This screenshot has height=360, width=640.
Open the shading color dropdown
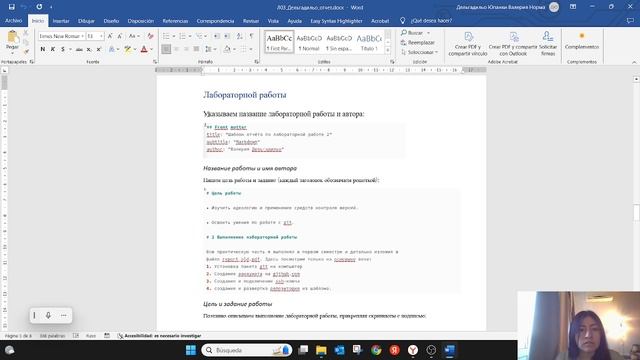pos(235,49)
